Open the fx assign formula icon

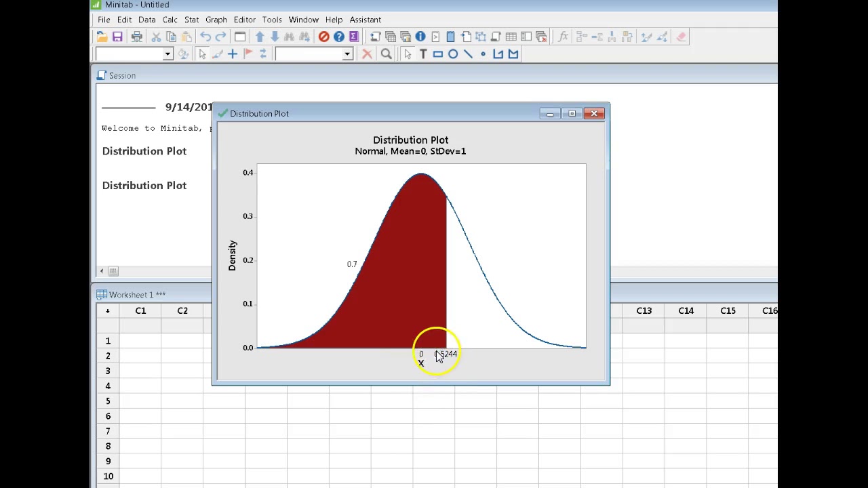563,37
